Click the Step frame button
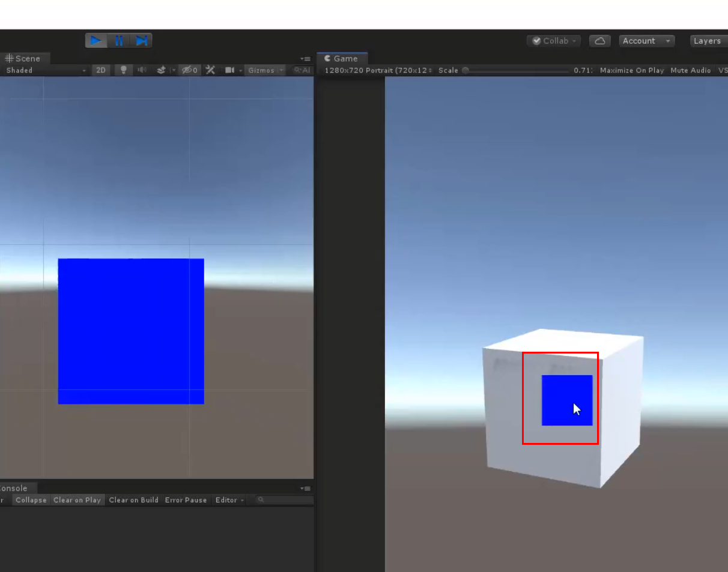This screenshot has height=572, width=728. tap(141, 41)
